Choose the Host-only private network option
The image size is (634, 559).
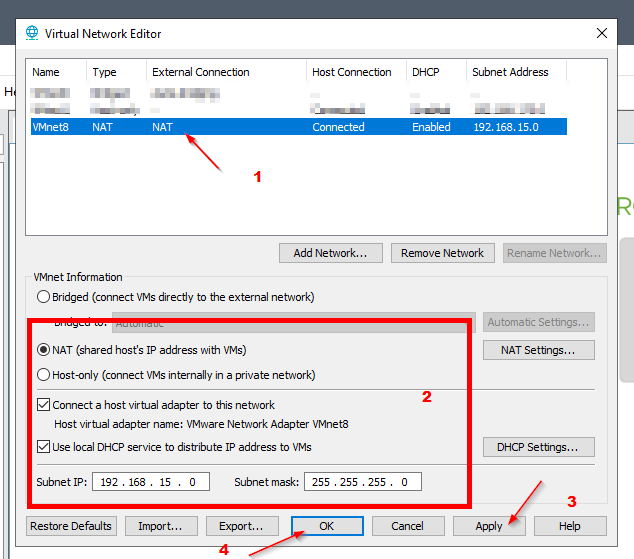(43, 375)
